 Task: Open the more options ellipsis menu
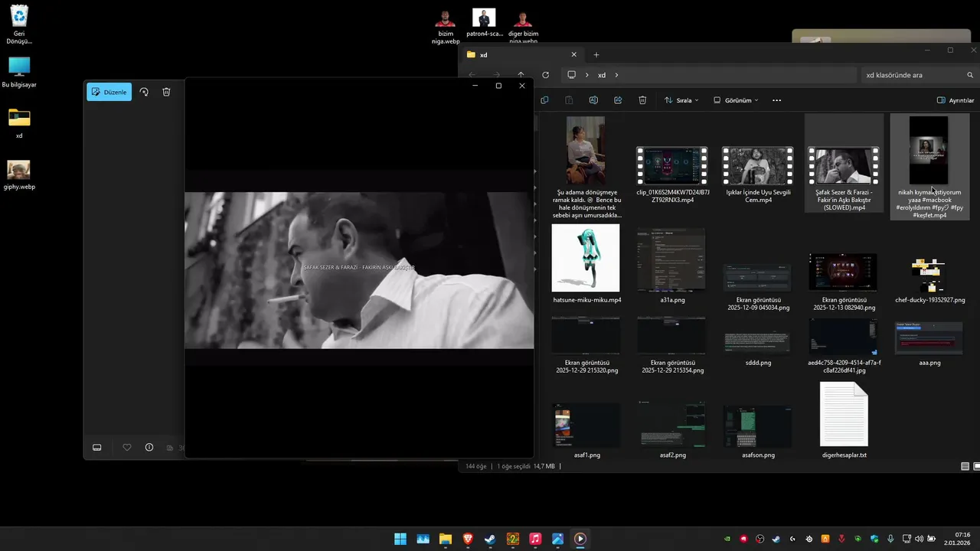(776, 100)
